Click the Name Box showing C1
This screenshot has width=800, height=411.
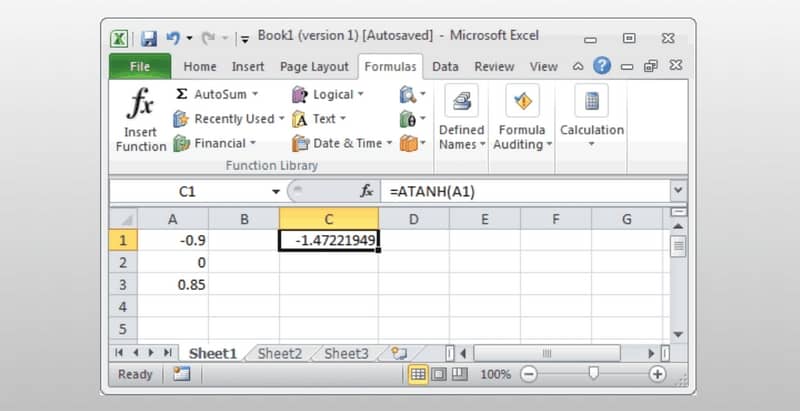pyautogui.click(x=188, y=192)
